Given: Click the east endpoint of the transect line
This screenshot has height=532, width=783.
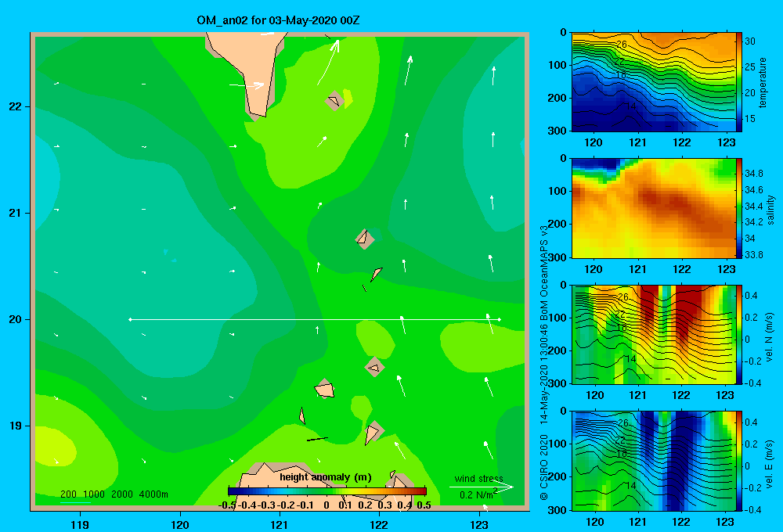Looking at the screenshot, I should coord(500,319).
